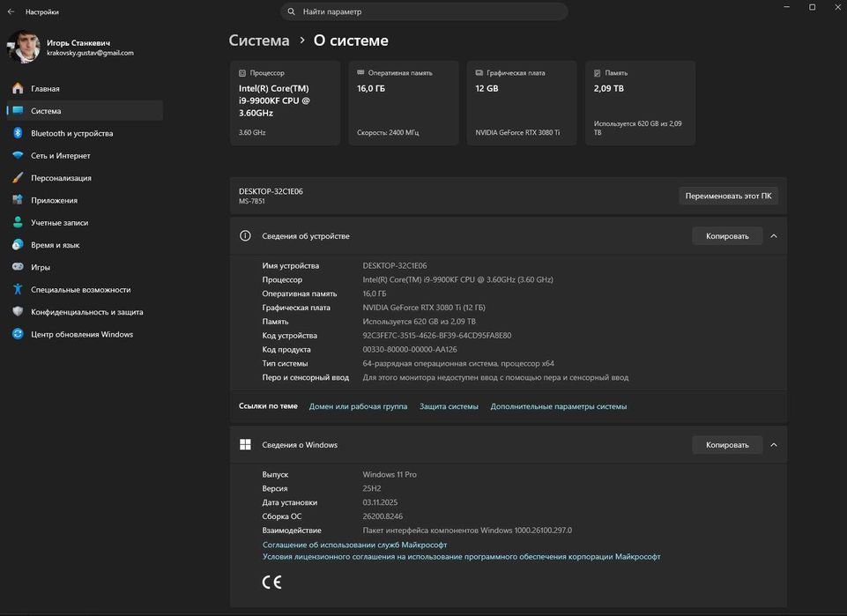The image size is (847, 616).
Task: Open Bluetooth и устройства section
Action: [x=85, y=133]
